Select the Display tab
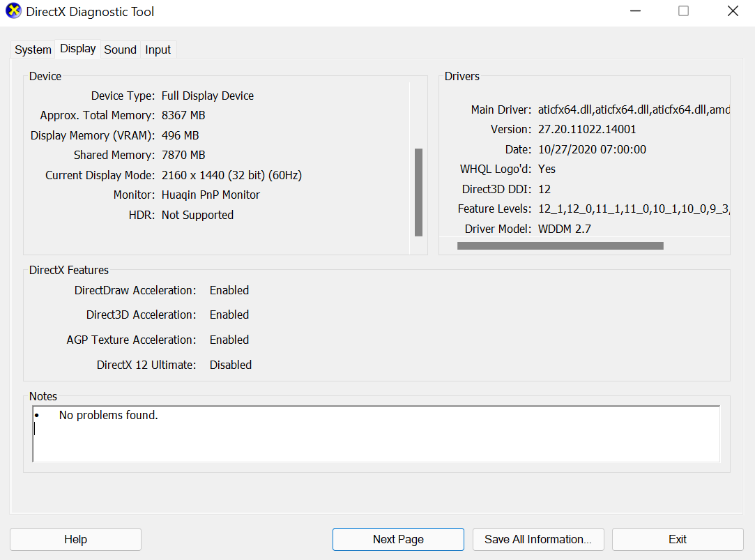The image size is (755, 560). 77,49
